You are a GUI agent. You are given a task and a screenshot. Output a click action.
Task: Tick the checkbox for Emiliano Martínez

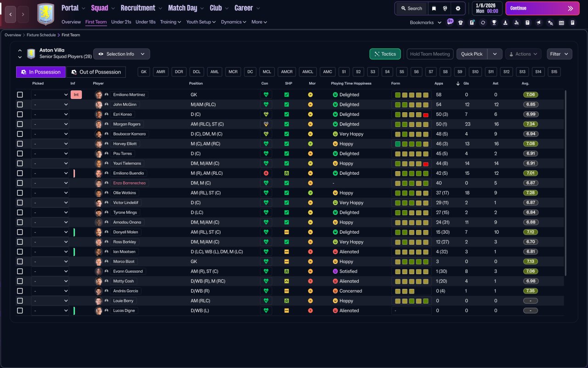click(x=20, y=95)
